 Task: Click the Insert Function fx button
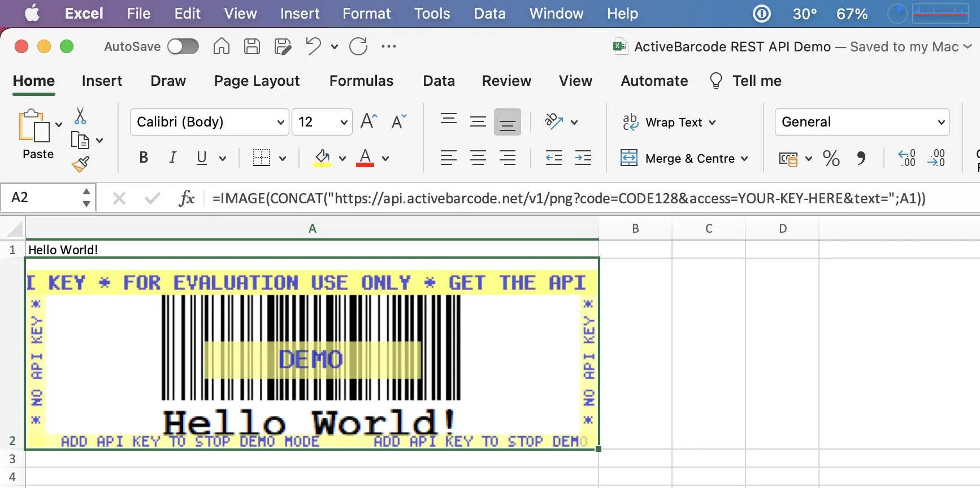pos(187,198)
